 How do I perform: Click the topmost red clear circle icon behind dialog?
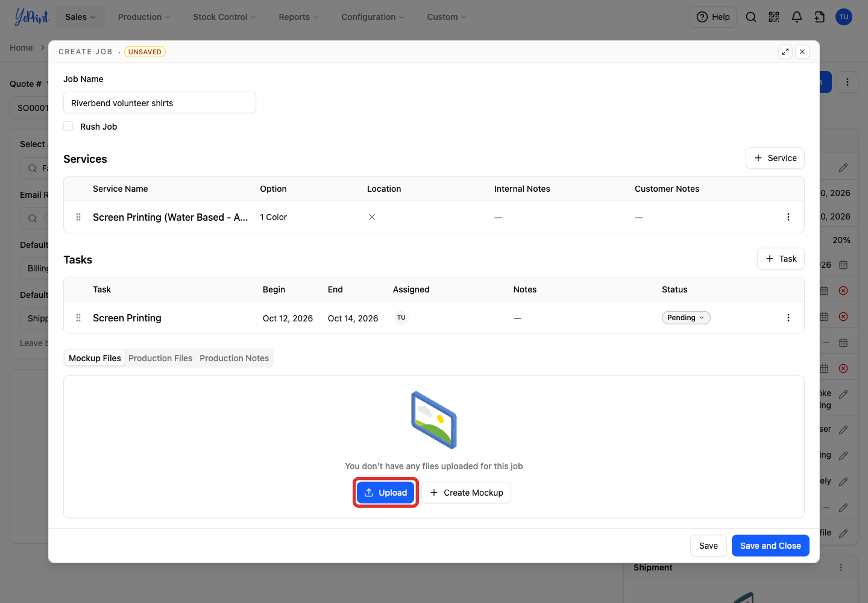843,291
